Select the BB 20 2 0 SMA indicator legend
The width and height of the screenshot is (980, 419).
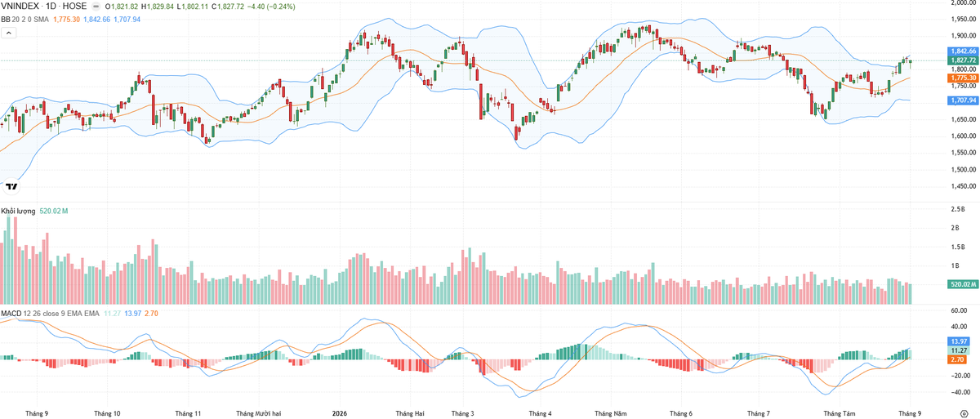(24, 20)
